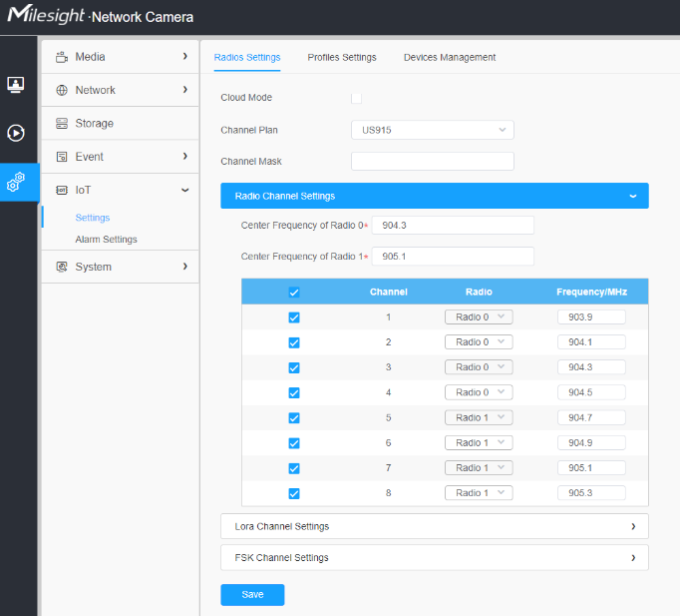
Task: Switch to Radios Settings tab
Action: (x=247, y=57)
